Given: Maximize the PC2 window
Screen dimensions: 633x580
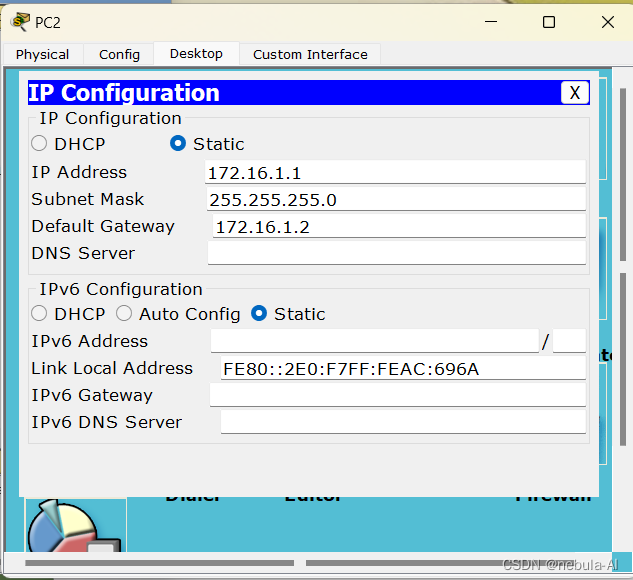Looking at the screenshot, I should coord(549,22).
